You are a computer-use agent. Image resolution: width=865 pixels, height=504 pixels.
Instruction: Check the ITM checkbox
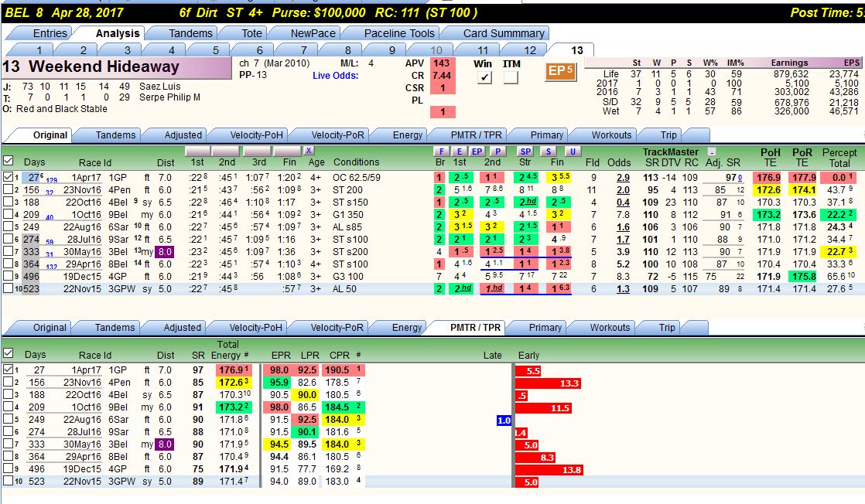(511, 77)
